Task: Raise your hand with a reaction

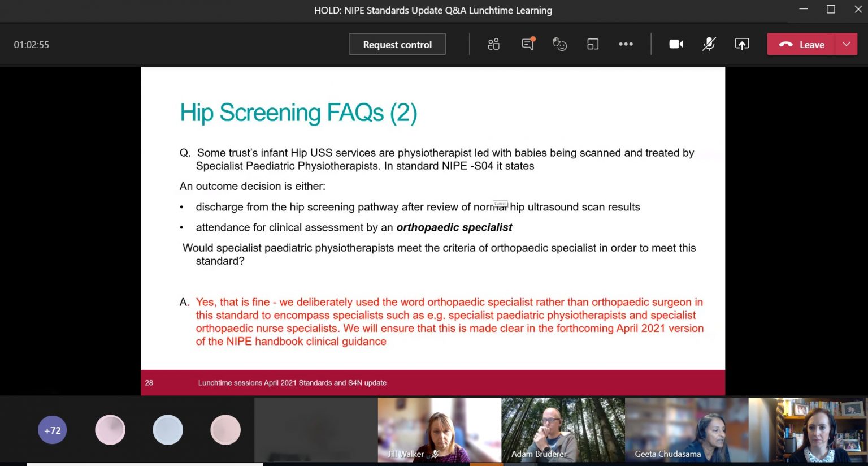Action: pyautogui.click(x=559, y=44)
